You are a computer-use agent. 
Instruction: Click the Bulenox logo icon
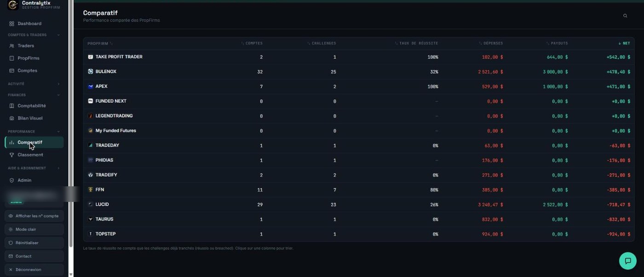91,72
